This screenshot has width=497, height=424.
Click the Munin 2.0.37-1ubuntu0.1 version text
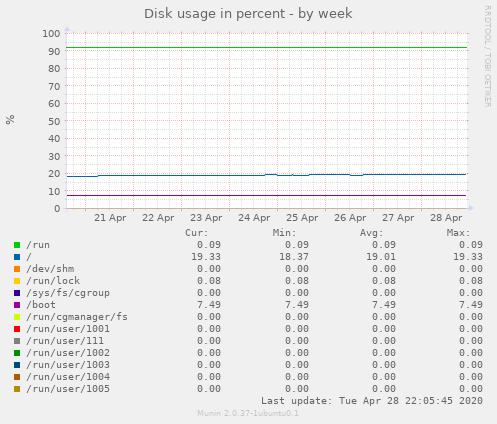(x=248, y=413)
